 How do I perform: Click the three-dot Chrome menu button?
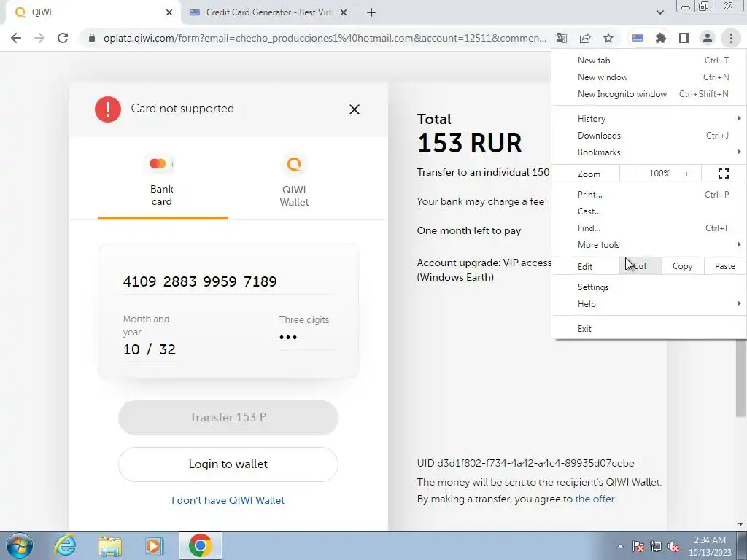[x=731, y=38]
